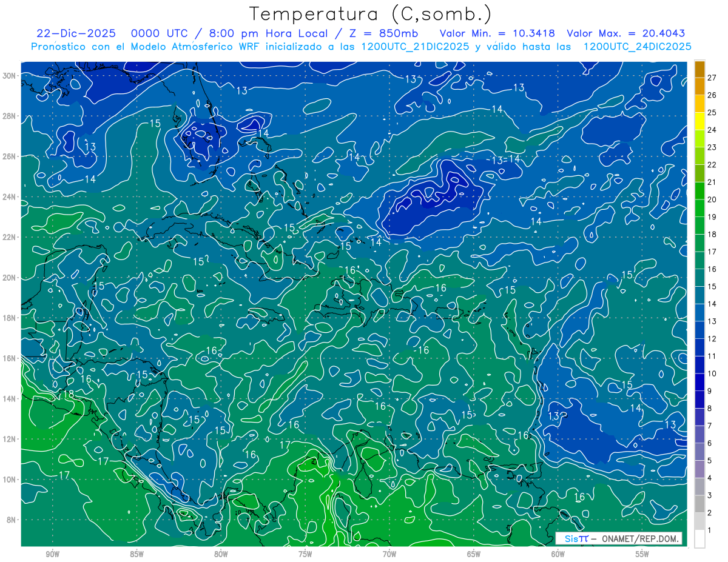
Task: Click the '20N' latitude axis label
Action: pos(8,278)
